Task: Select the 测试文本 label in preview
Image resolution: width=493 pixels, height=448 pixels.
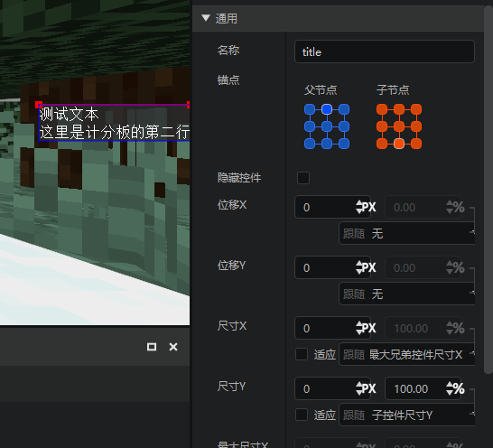Action: click(70, 114)
